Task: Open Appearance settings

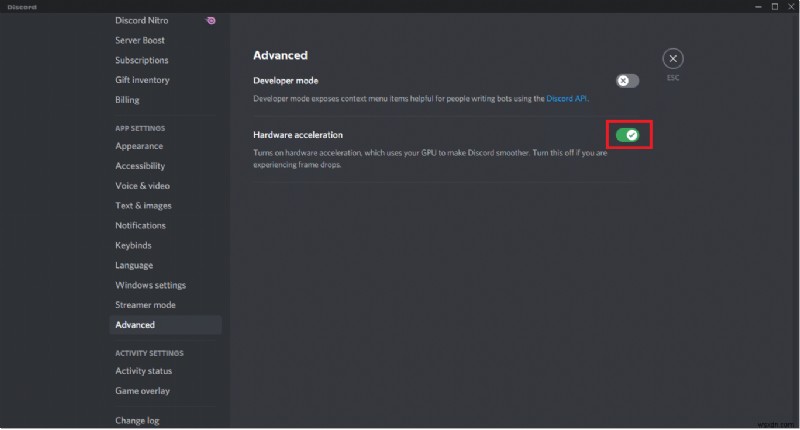Action: pos(139,146)
